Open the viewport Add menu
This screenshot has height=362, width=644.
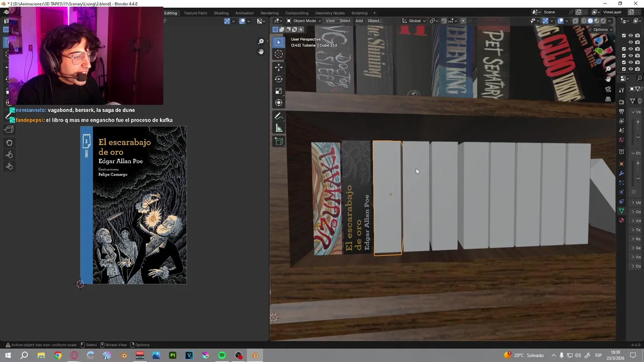359,21
